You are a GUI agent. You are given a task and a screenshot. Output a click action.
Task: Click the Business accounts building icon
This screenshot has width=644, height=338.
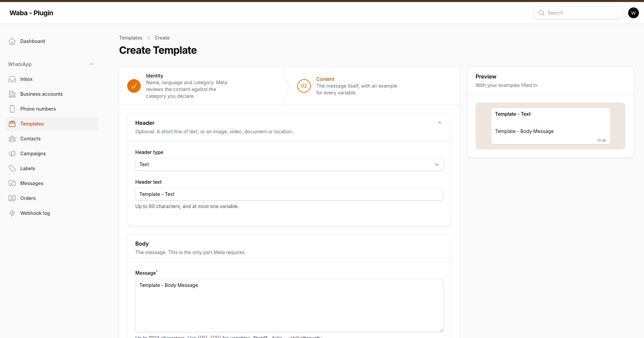coord(12,94)
